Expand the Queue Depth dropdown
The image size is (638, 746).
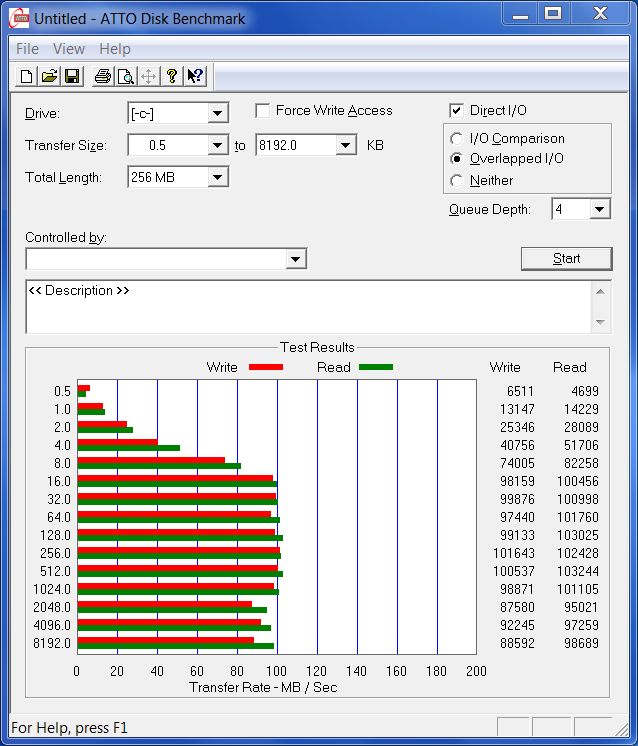tap(599, 209)
